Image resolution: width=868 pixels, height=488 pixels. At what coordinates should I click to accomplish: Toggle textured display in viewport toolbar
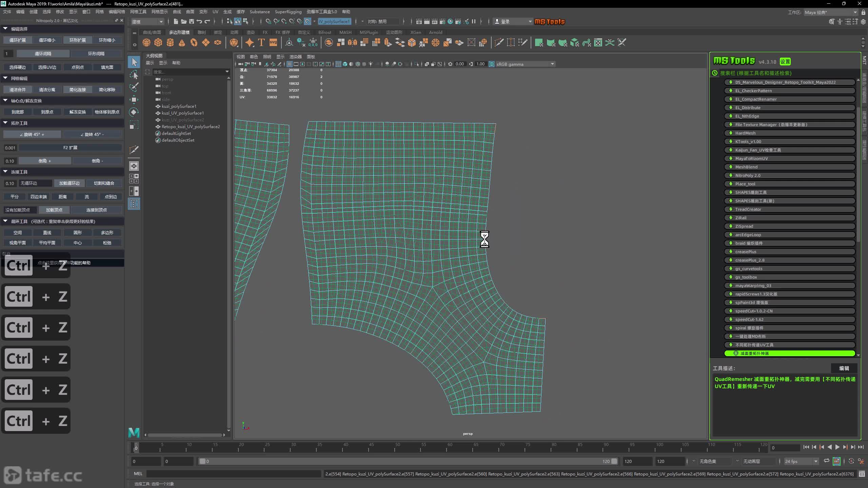click(364, 64)
